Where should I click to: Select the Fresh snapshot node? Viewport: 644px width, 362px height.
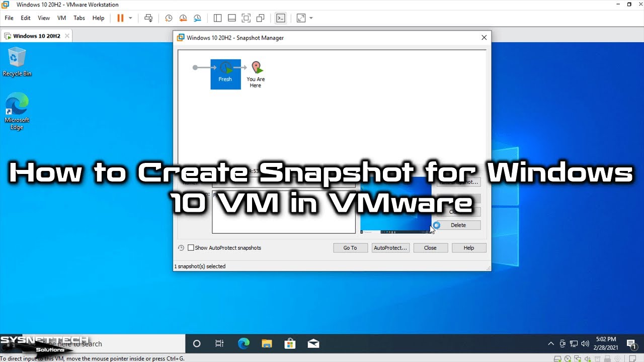[x=225, y=74]
